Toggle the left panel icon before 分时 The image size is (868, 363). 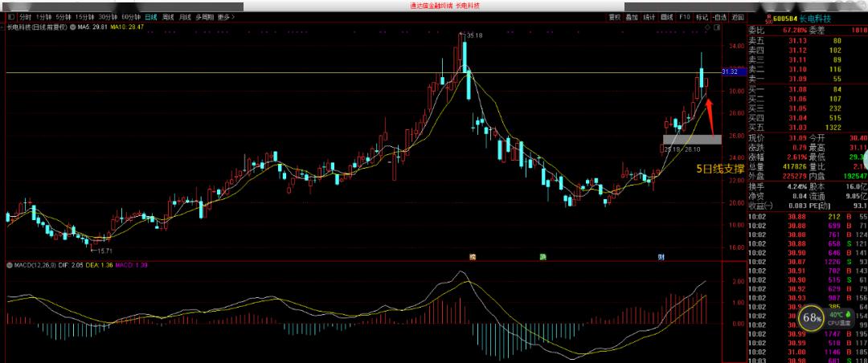[x=10, y=16]
